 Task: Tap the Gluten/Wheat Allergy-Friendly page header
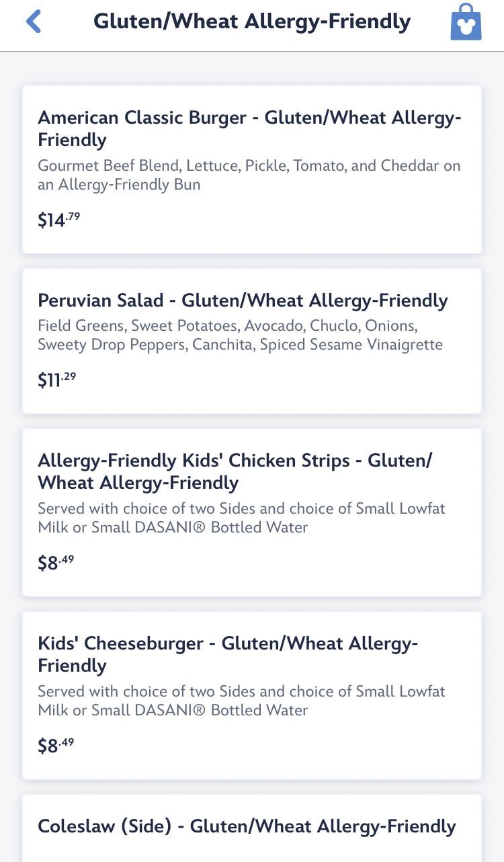[252, 22]
